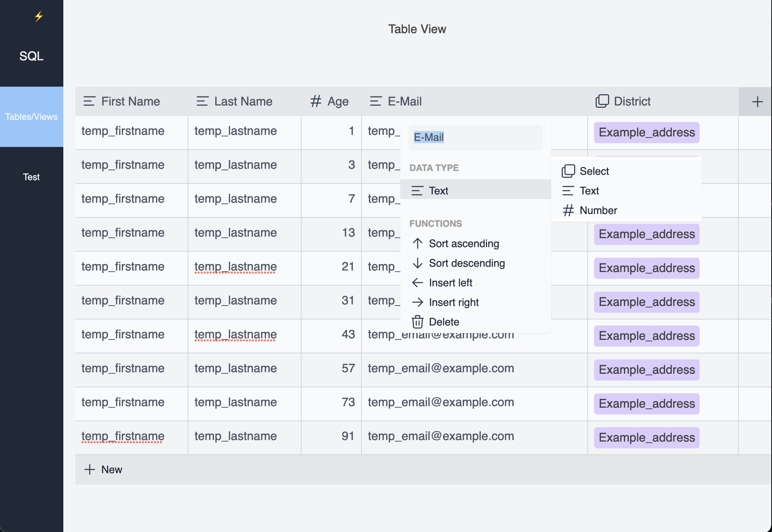Click the plus icon to add column

coord(757,102)
